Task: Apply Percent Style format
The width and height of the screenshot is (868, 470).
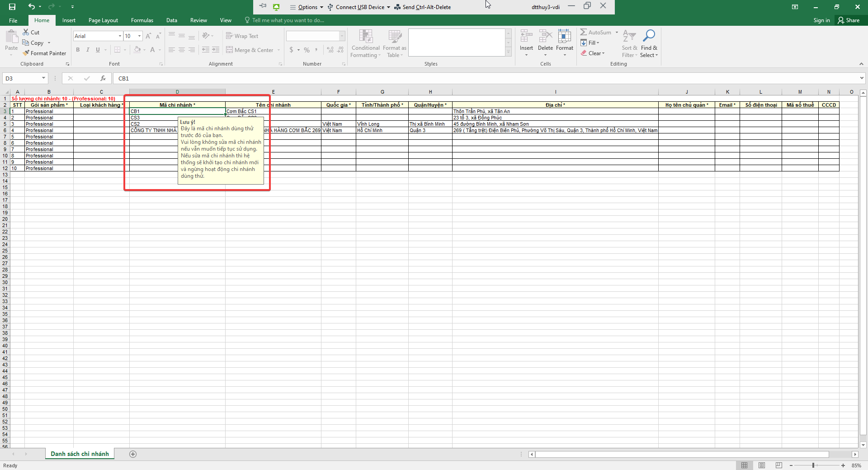Action: point(307,50)
